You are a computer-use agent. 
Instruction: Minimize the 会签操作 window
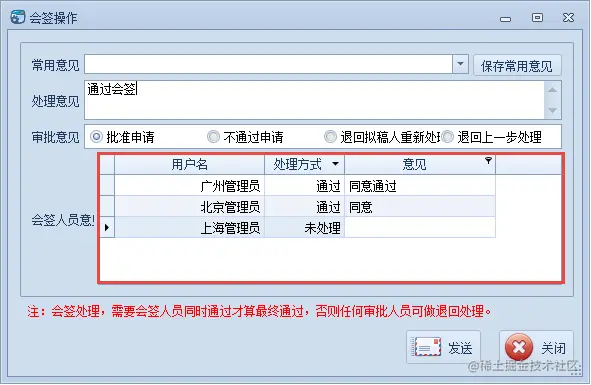point(505,19)
